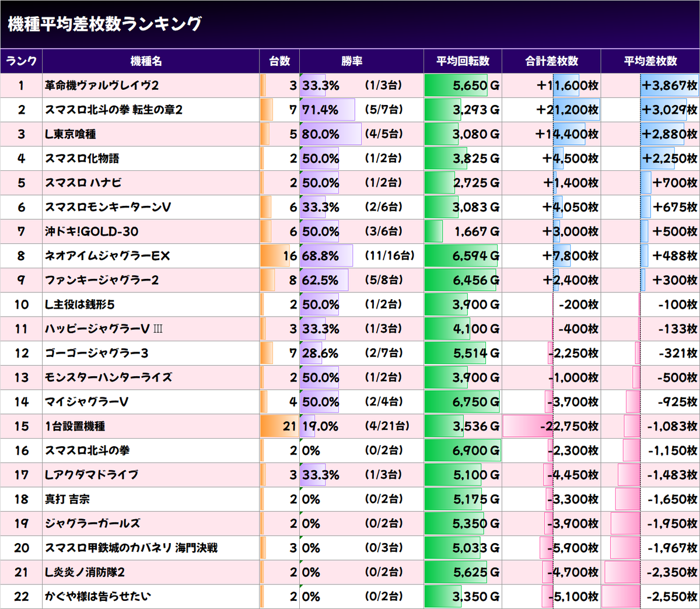
Task: Click the unit count 21 cell
Action: pyautogui.click(x=279, y=426)
